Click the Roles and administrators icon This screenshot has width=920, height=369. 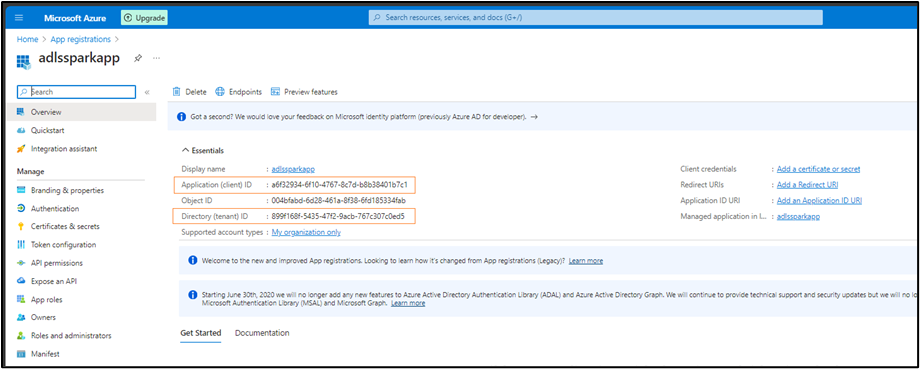pos(21,336)
